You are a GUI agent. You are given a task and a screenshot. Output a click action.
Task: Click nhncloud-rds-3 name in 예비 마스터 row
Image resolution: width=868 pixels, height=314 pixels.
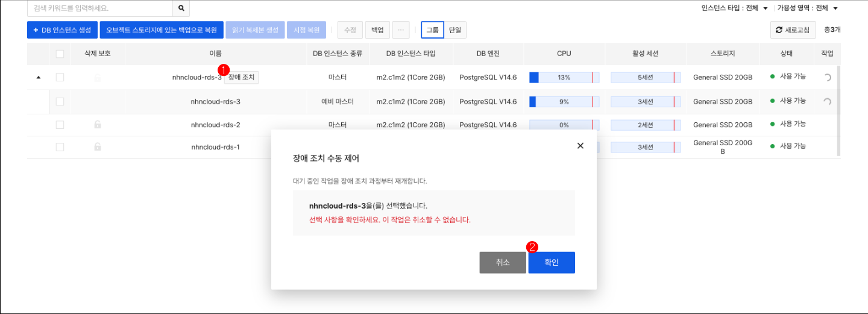click(215, 101)
